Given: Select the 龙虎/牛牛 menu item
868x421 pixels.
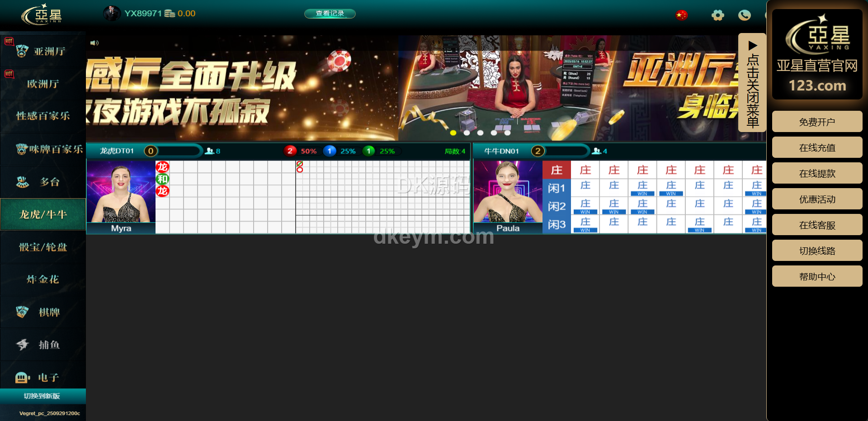Looking at the screenshot, I should click(x=43, y=214).
